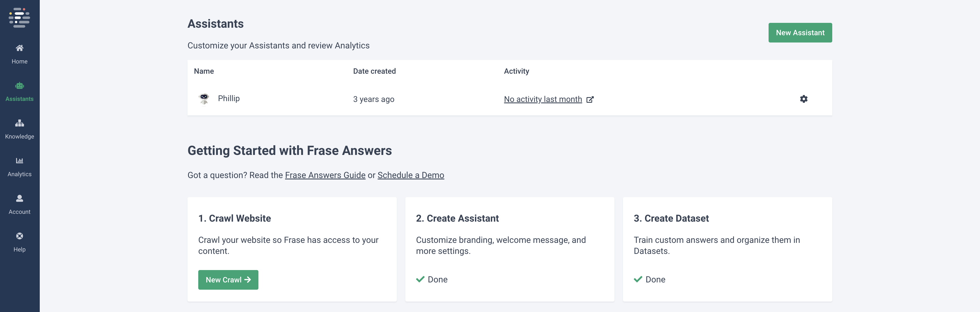980x312 pixels.
Task: Click the Date created column header
Action: pos(374,71)
